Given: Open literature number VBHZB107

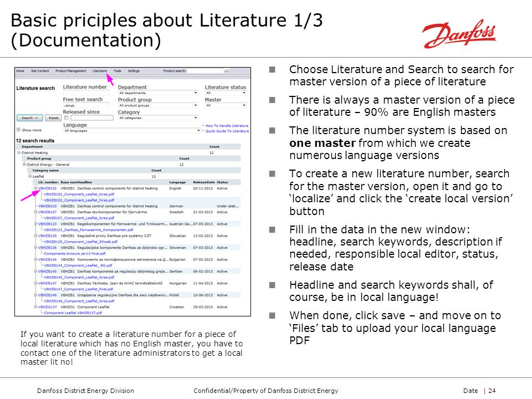Looking at the screenshot, I should pos(48,212).
